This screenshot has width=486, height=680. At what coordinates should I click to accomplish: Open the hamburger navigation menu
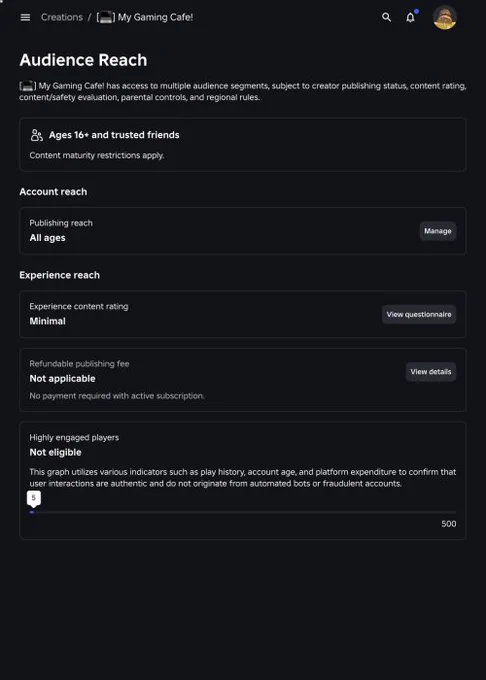point(25,17)
